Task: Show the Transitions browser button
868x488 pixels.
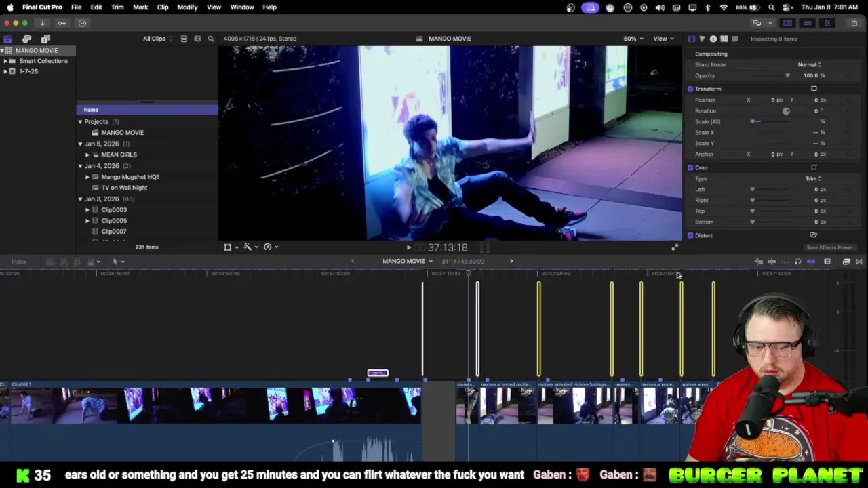Action: point(859,262)
